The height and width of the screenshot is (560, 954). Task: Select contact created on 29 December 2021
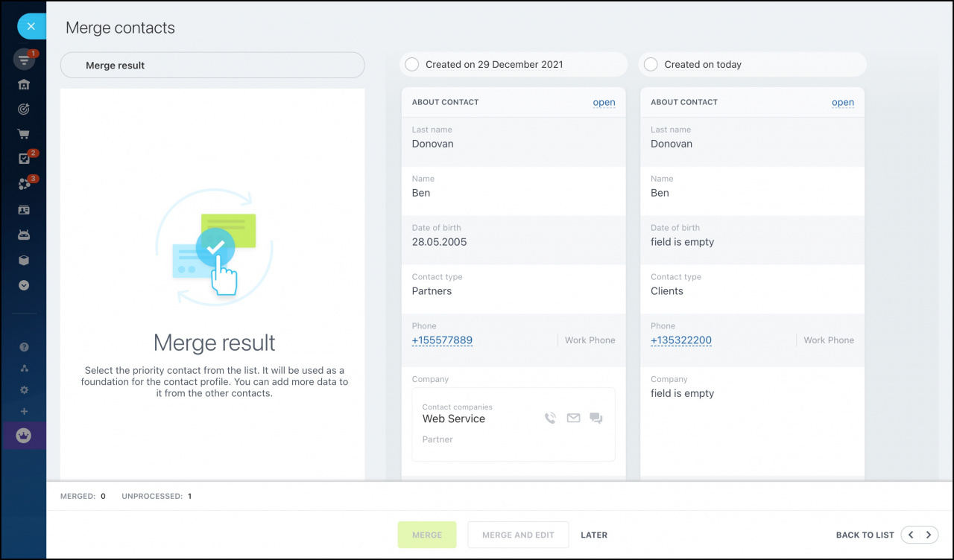point(411,64)
